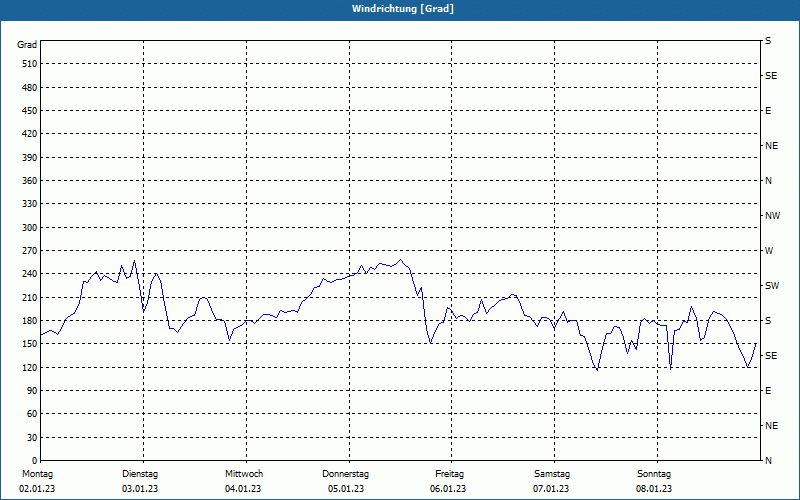Click the "NW" compass direction label

click(x=772, y=216)
